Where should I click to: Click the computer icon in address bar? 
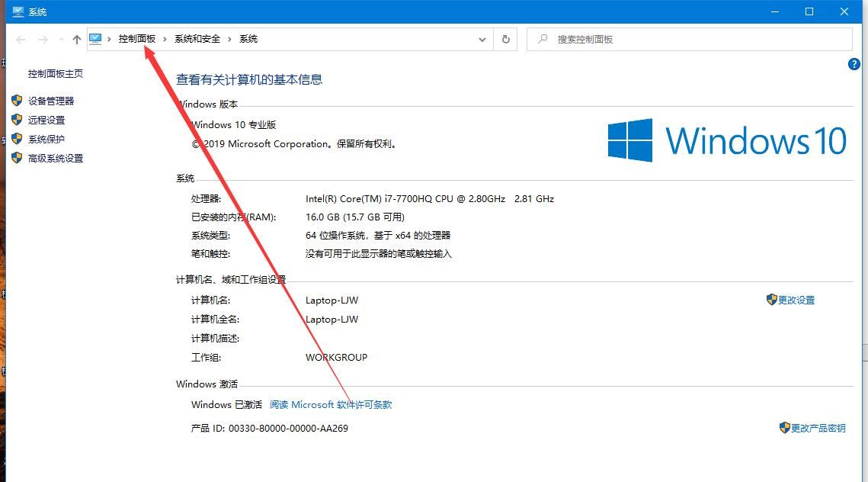[x=95, y=39]
